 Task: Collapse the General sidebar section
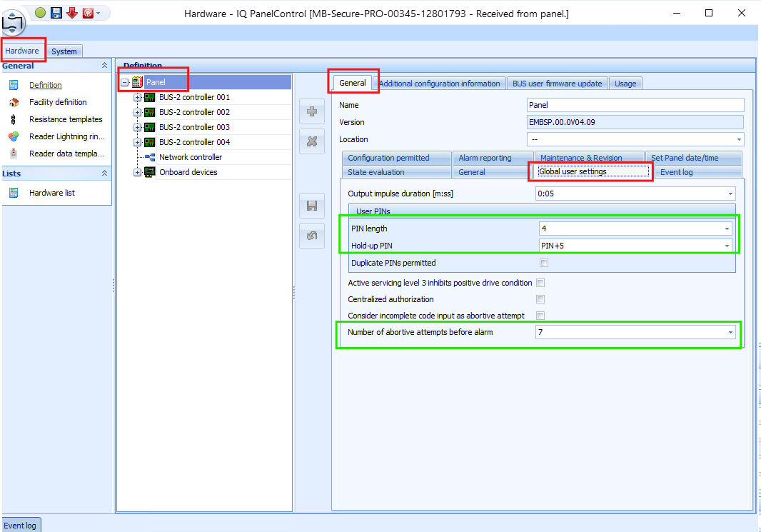pyautogui.click(x=104, y=66)
